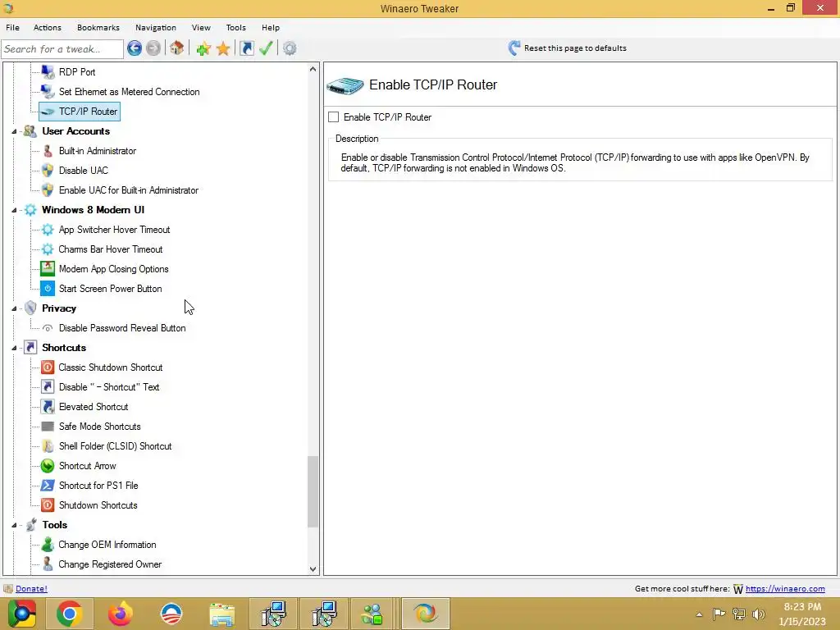
Task: Collapse the Privacy tree group
Action: click(x=15, y=308)
